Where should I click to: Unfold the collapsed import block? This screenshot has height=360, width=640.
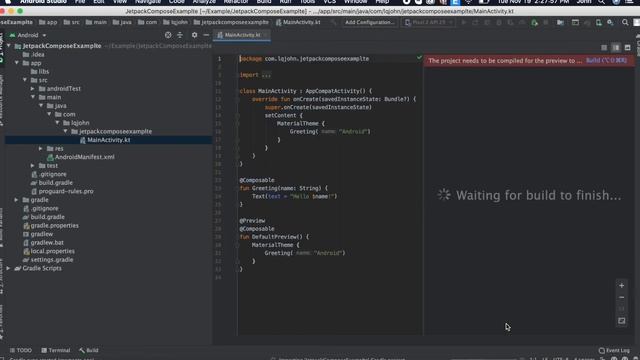(x=266, y=75)
